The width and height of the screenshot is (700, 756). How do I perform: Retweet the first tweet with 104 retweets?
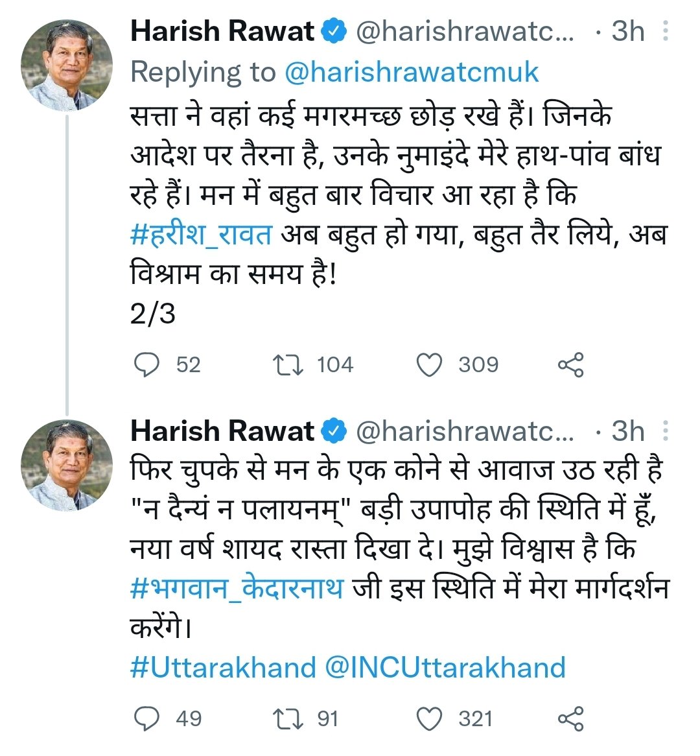click(288, 365)
